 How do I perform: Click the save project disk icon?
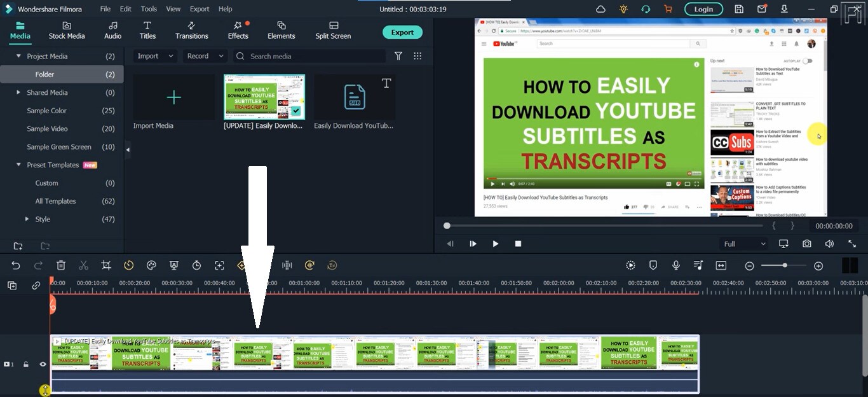(x=739, y=9)
